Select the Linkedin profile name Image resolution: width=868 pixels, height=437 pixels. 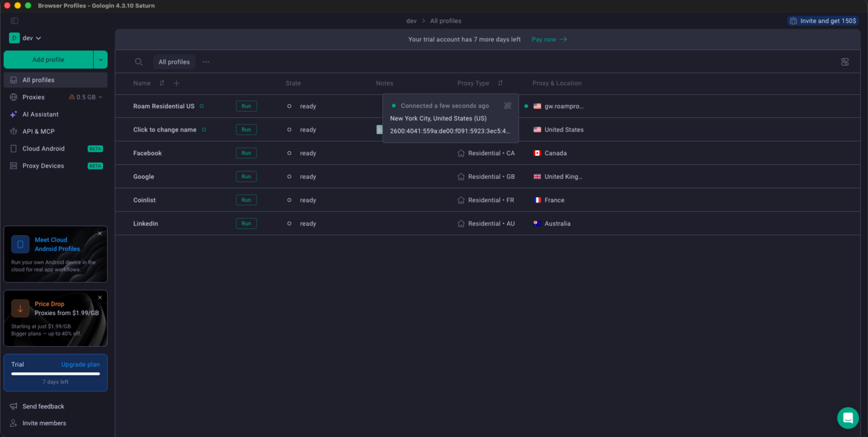[146, 224]
